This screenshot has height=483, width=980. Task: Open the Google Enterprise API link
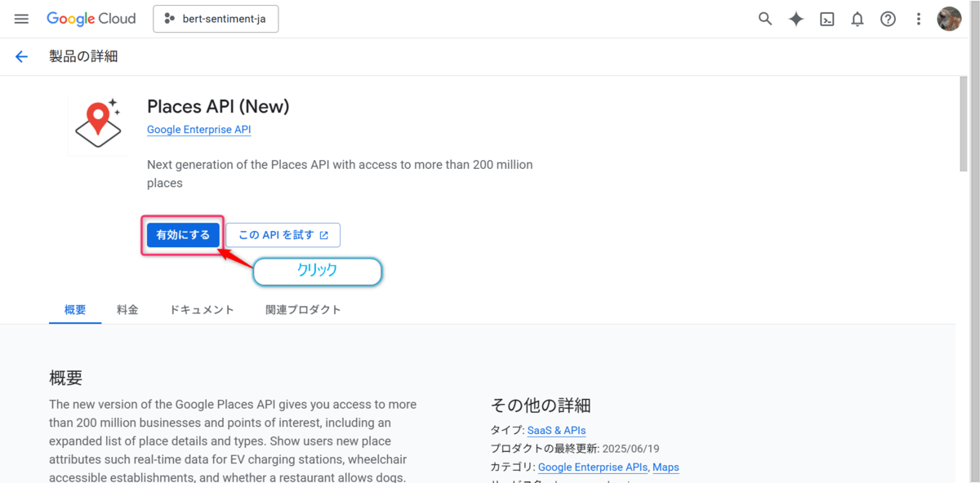(199, 130)
